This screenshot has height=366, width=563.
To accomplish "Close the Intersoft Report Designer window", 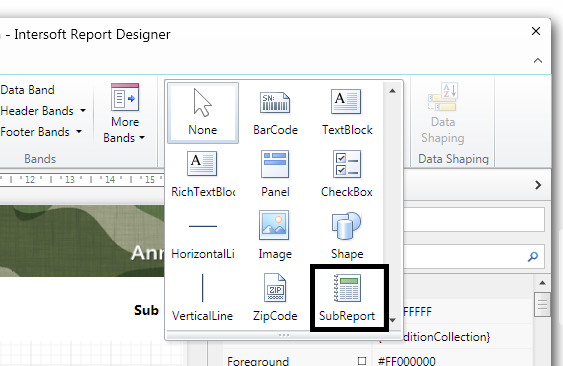I will 536,31.
